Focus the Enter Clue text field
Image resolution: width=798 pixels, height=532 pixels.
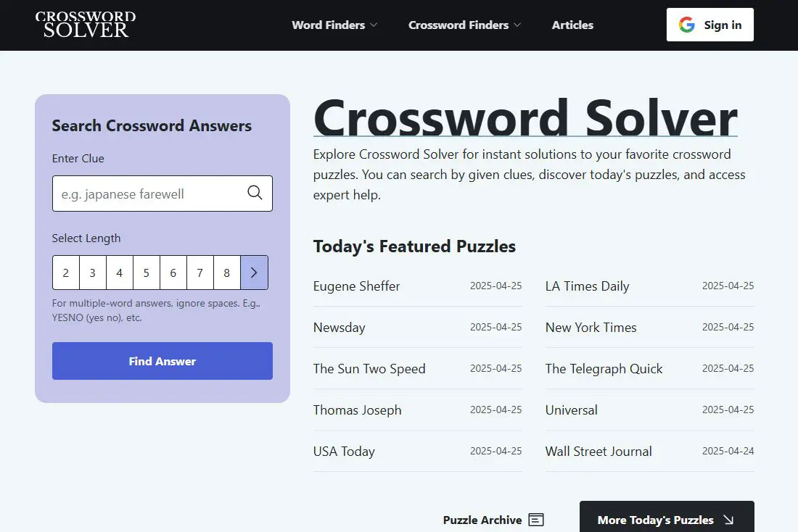(x=149, y=194)
